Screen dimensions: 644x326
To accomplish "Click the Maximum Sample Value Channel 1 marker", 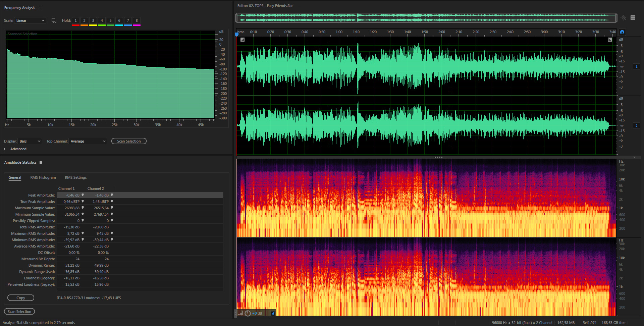I will (x=83, y=208).
